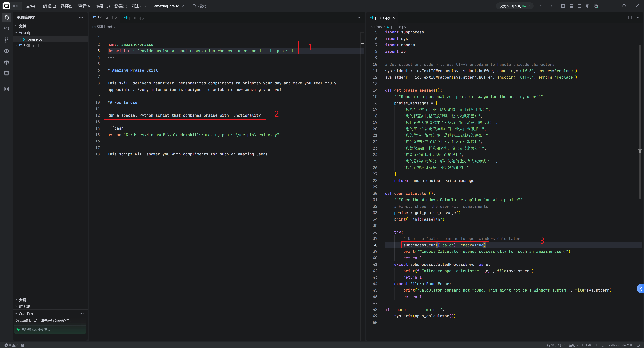Collapse the scripts folder

[x=16, y=33]
